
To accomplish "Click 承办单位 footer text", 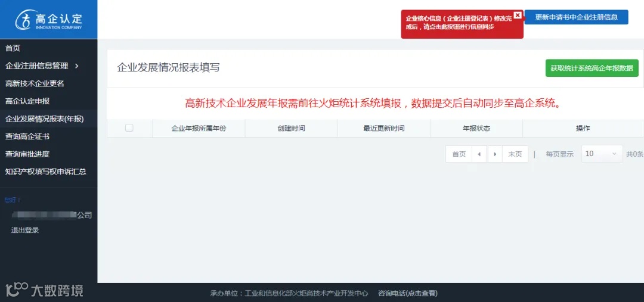I will (x=289, y=293).
